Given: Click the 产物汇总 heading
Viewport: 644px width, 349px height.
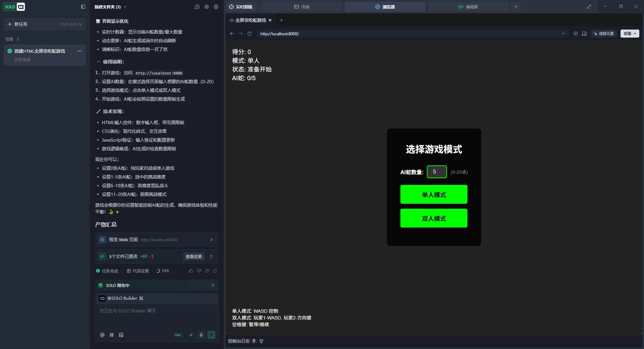Looking at the screenshot, I should coord(106,225).
